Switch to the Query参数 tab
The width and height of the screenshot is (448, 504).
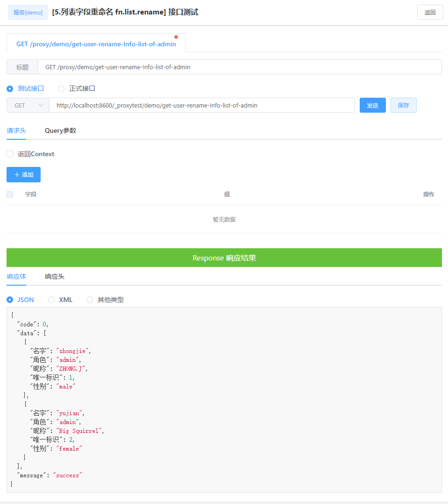coord(60,130)
